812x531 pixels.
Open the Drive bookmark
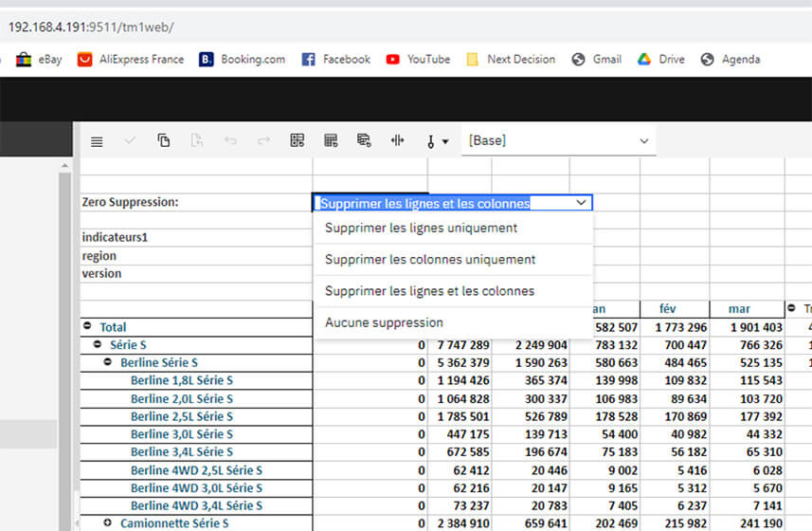(x=660, y=60)
